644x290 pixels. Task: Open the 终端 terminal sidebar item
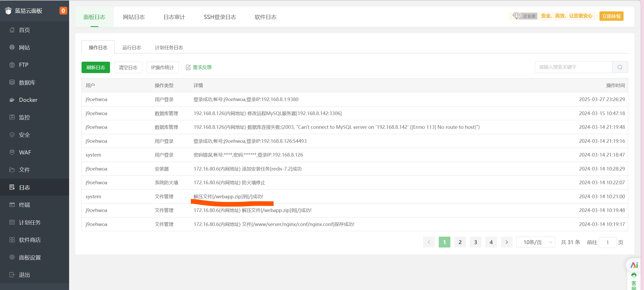point(24,205)
